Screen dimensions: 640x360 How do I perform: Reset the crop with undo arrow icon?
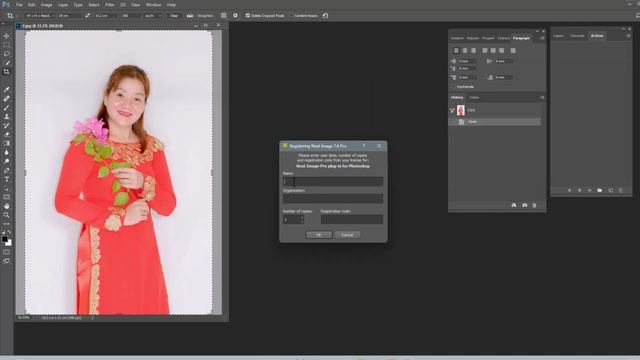coord(325,16)
